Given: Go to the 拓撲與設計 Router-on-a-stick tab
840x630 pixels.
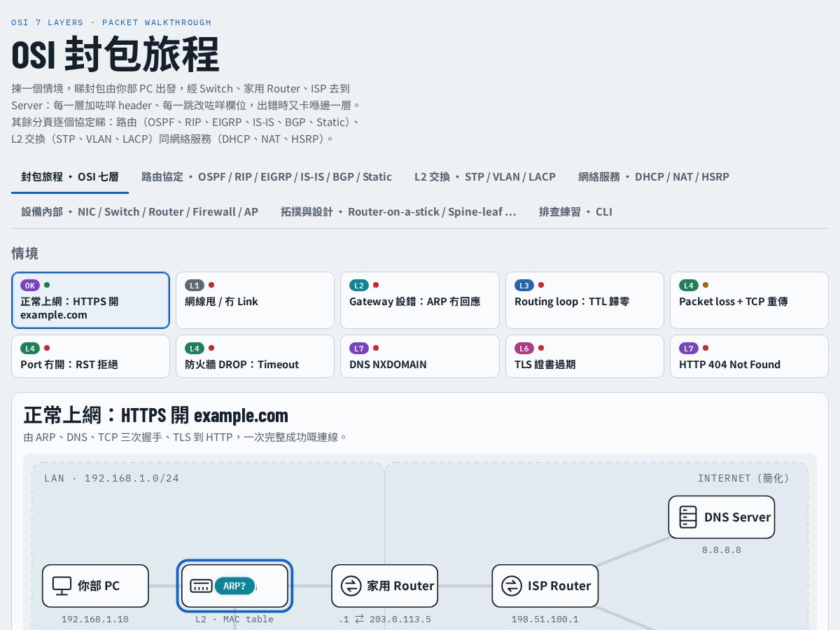Looking at the screenshot, I should (399, 211).
